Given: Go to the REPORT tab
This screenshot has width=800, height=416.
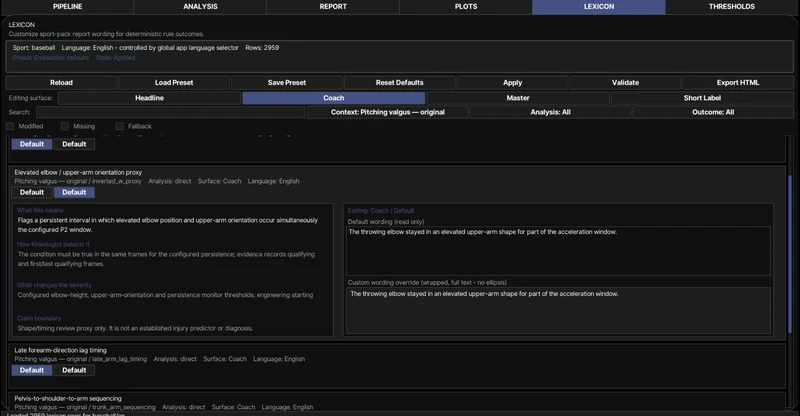Looking at the screenshot, I should [x=333, y=7].
